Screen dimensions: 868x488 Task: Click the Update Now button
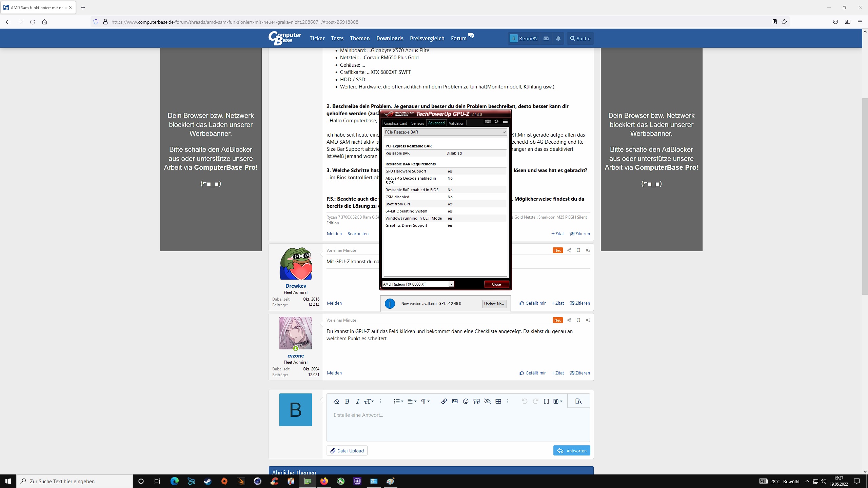click(x=494, y=304)
